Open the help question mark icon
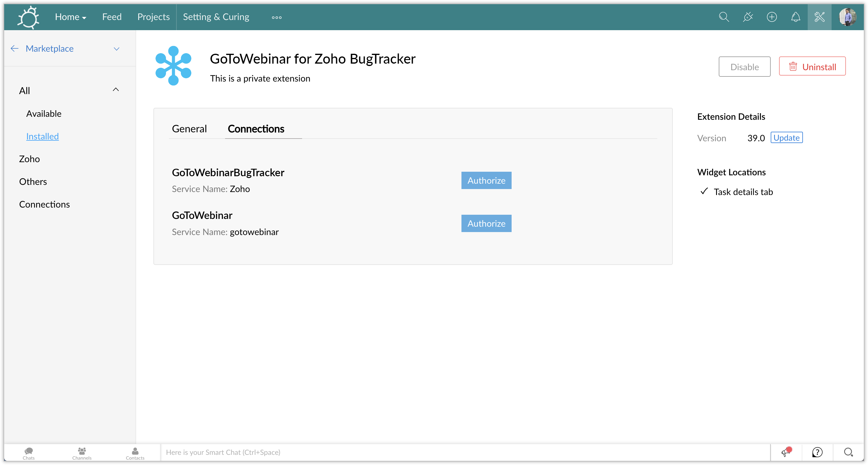The image size is (868, 465). point(818,452)
